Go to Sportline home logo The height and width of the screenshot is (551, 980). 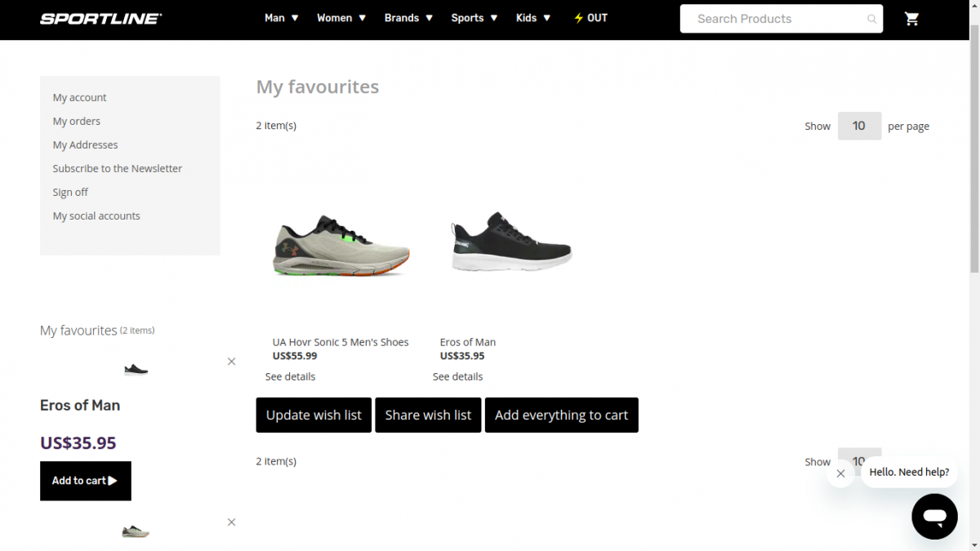pos(101,18)
